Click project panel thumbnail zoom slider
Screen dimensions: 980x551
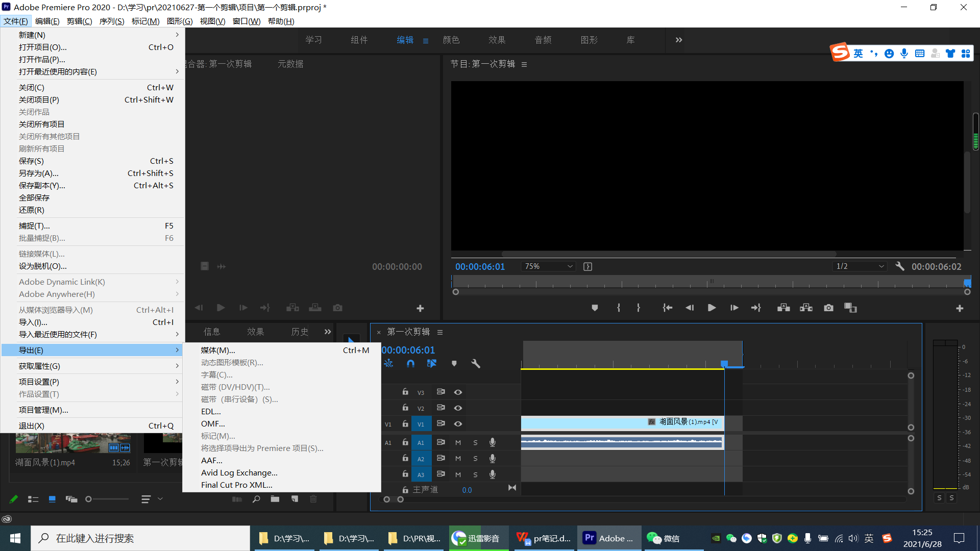88,499
